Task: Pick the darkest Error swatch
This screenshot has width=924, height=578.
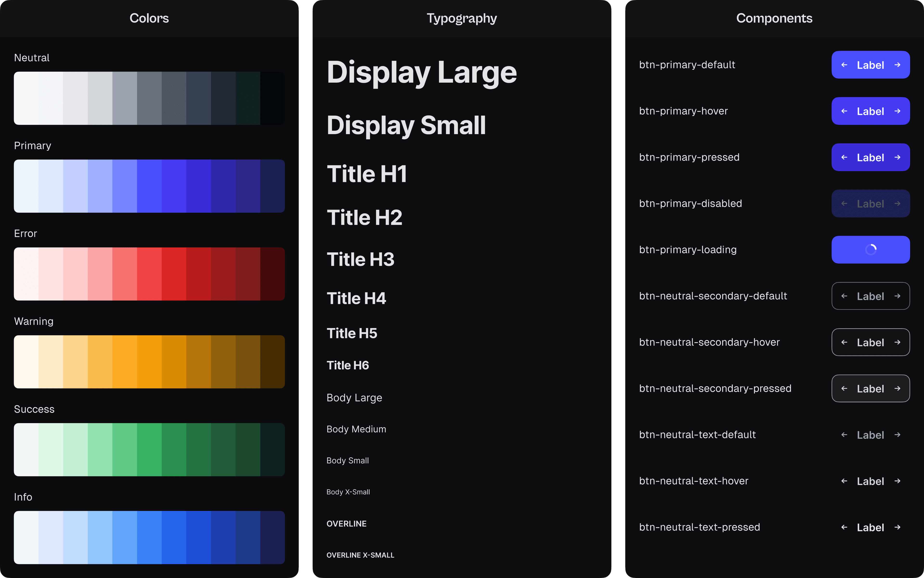Action: (273, 274)
